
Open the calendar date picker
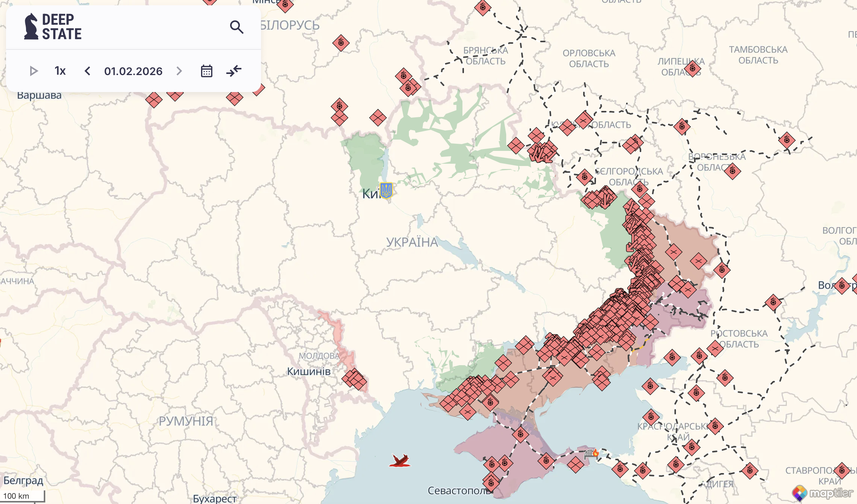206,71
